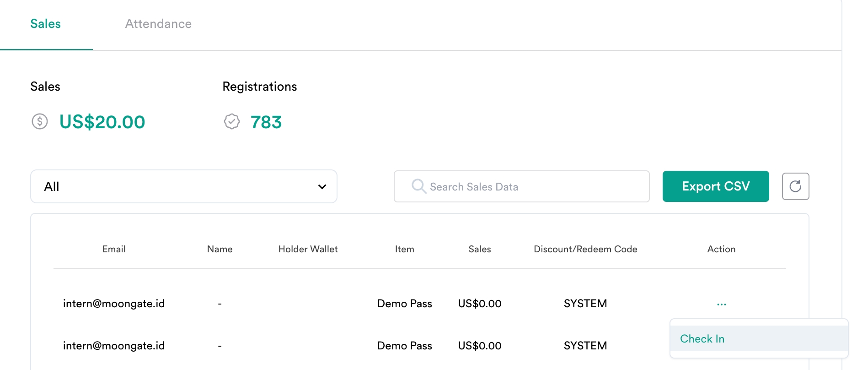
Task: Click the 'All' text in the filter dropdown
Action: (x=52, y=187)
